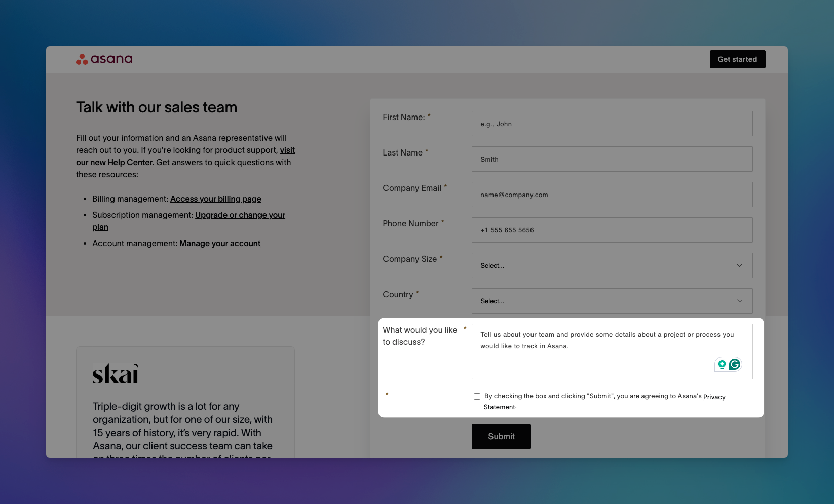Click the green Grammarly G icon
This screenshot has height=504, width=834.
point(734,364)
